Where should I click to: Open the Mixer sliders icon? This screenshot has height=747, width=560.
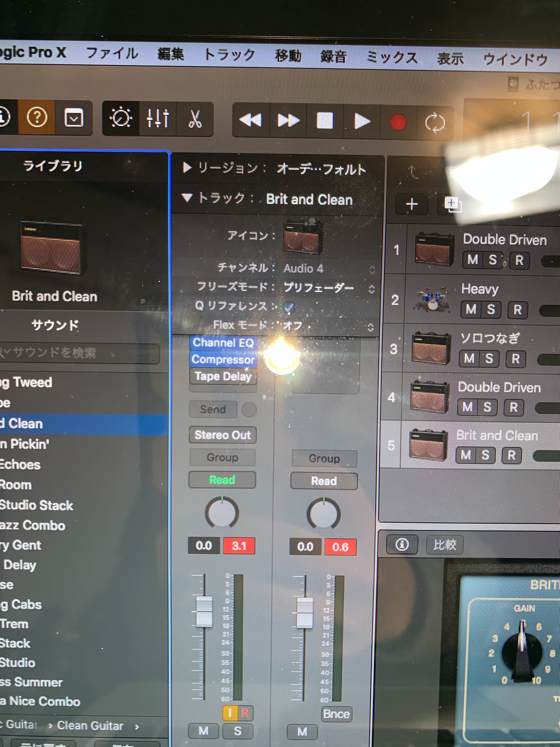pyautogui.click(x=158, y=119)
